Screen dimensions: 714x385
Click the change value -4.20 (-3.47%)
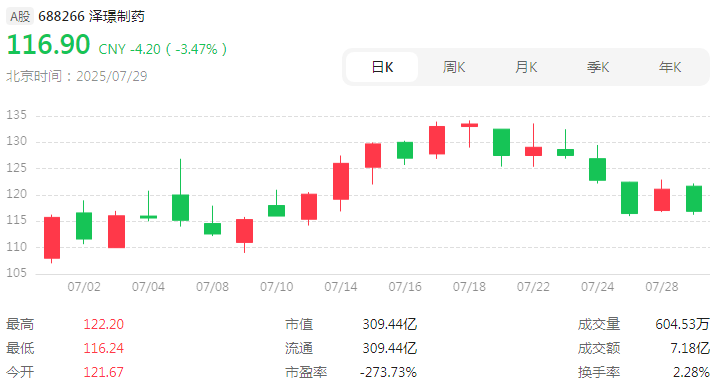178,49
